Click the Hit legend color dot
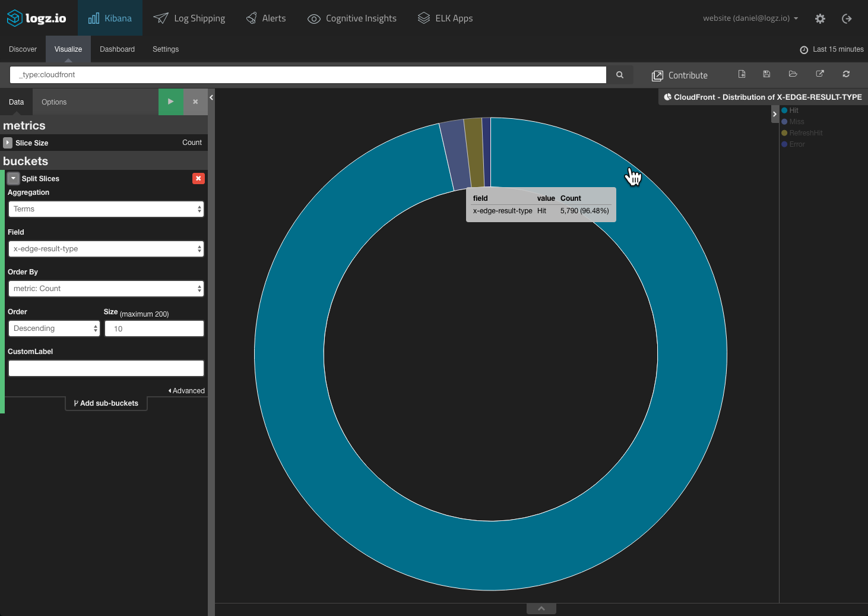The image size is (868, 616). [x=784, y=110]
